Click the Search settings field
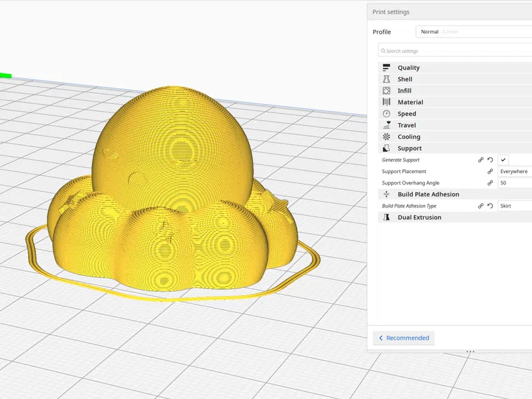 [455, 51]
